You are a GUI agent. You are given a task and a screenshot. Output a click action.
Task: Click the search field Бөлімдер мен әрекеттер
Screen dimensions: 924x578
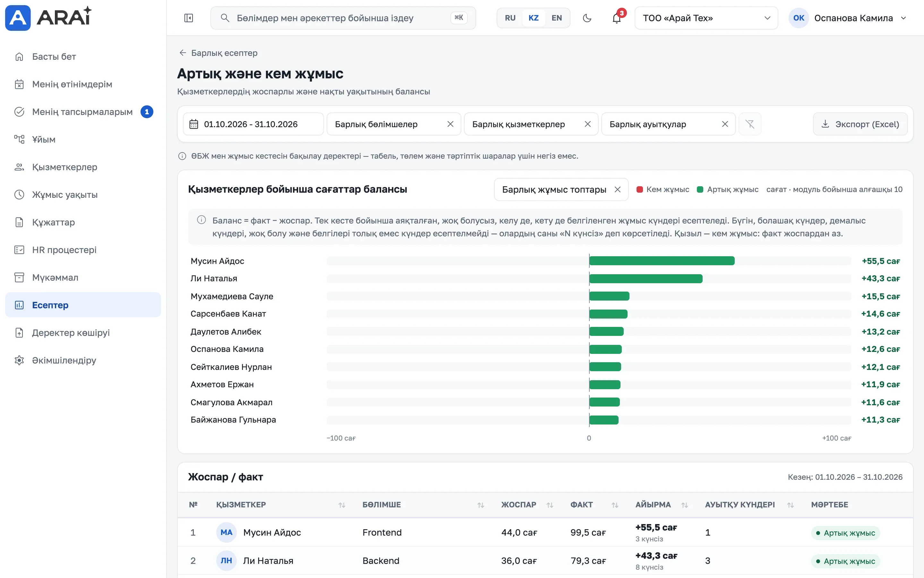(x=343, y=18)
